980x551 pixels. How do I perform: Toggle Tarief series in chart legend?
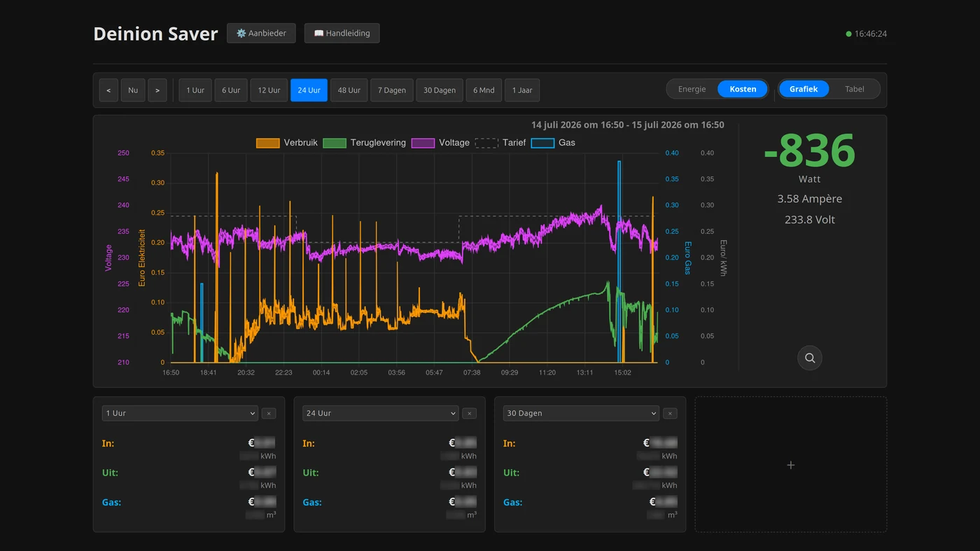500,143
